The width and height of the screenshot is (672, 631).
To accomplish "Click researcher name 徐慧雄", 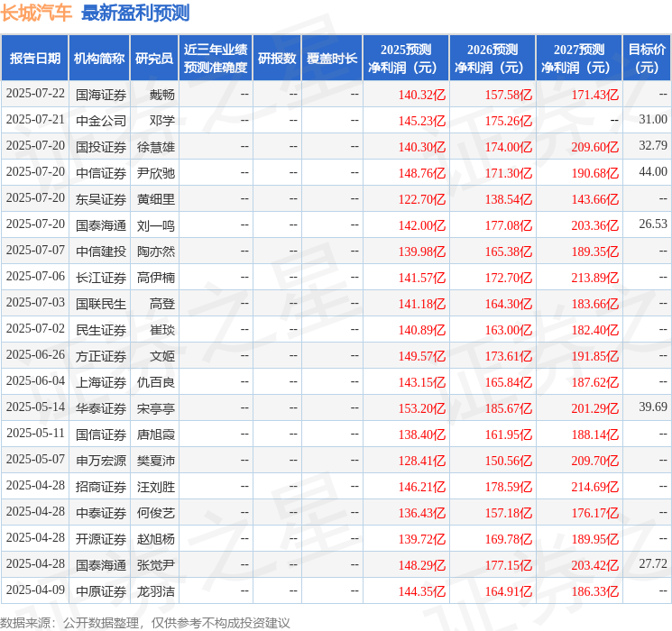I will (x=156, y=147).
